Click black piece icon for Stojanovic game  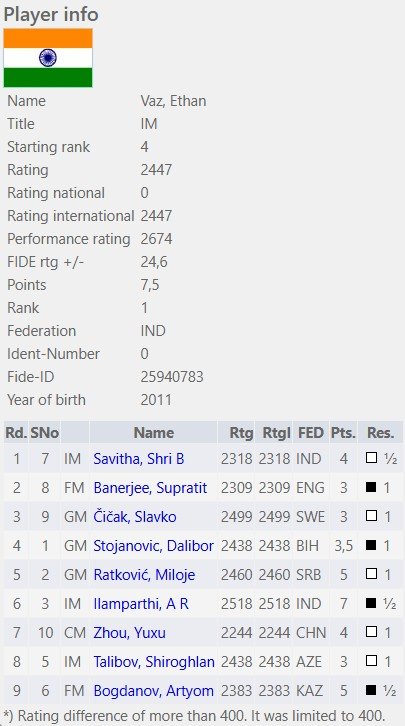click(371, 545)
